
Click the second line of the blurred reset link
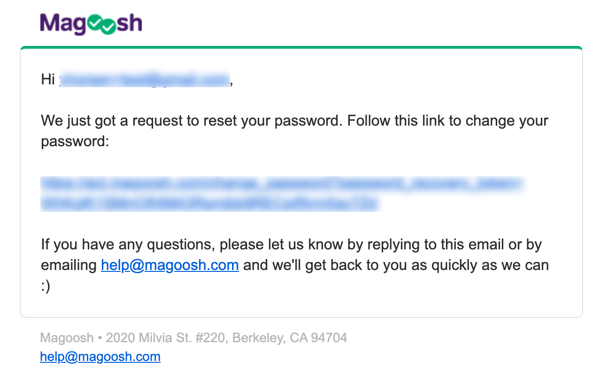pos(210,204)
